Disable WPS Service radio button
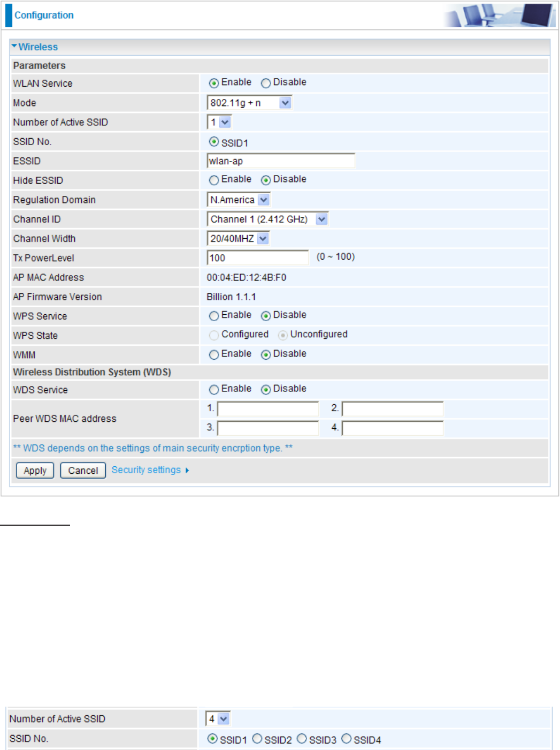This screenshot has height=750, width=560. pos(266,316)
